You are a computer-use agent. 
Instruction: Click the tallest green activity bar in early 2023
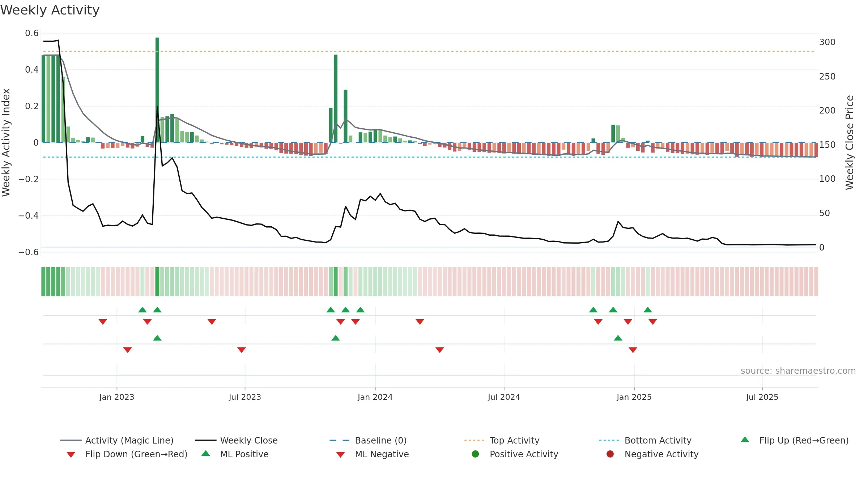[157, 90]
